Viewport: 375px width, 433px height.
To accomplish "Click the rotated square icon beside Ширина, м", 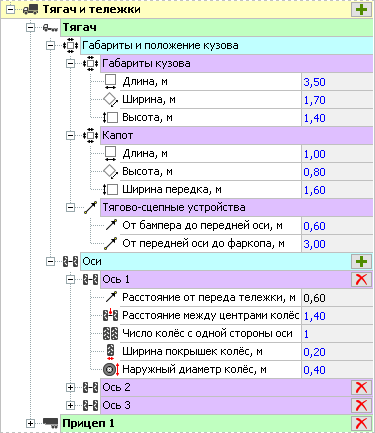I will [x=110, y=100].
